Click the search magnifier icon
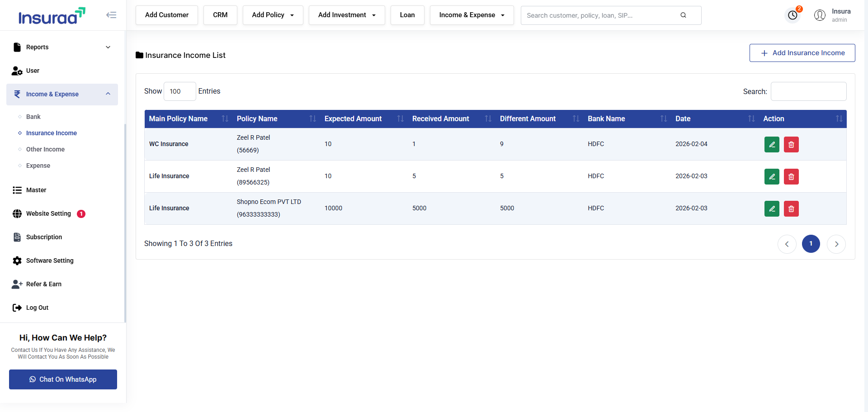This screenshot has height=412, width=868. (683, 15)
